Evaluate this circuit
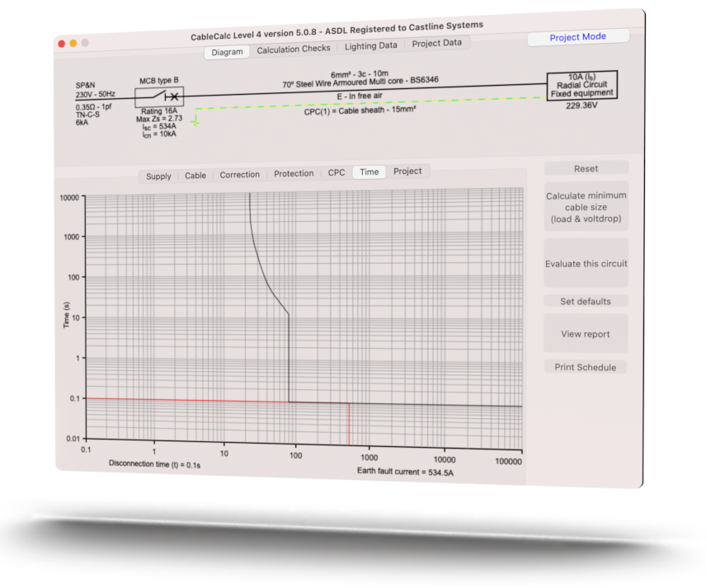The width and height of the screenshot is (706, 588). [x=586, y=263]
